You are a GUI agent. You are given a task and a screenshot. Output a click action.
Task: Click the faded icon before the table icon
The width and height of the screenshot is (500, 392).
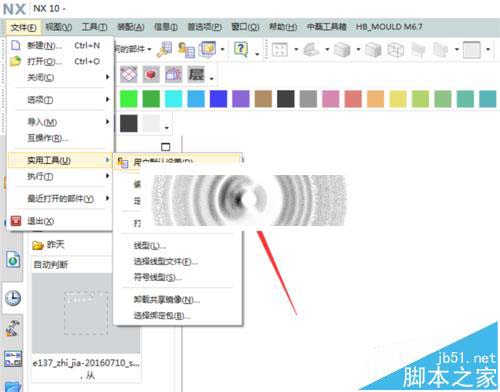440,50
